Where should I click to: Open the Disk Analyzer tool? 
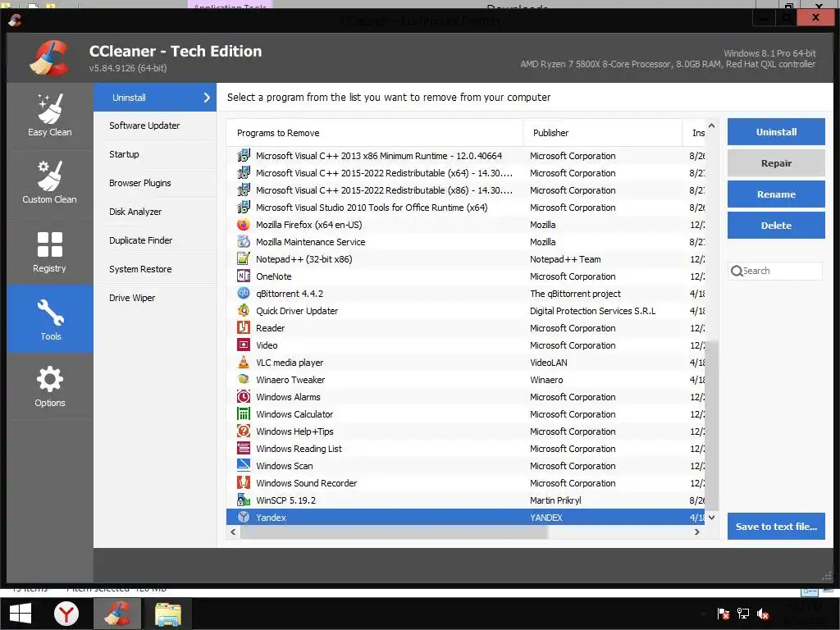pyautogui.click(x=155, y=212)
